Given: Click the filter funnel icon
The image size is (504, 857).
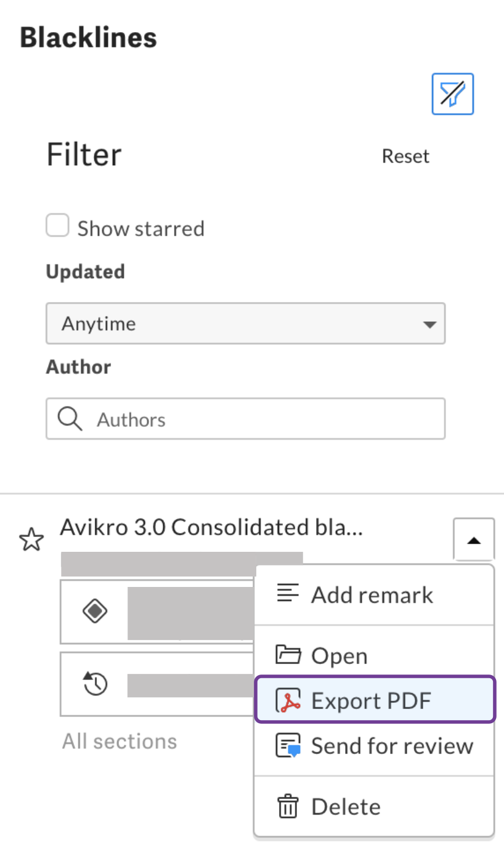Looking at the screenshot, I should point(453,94).
